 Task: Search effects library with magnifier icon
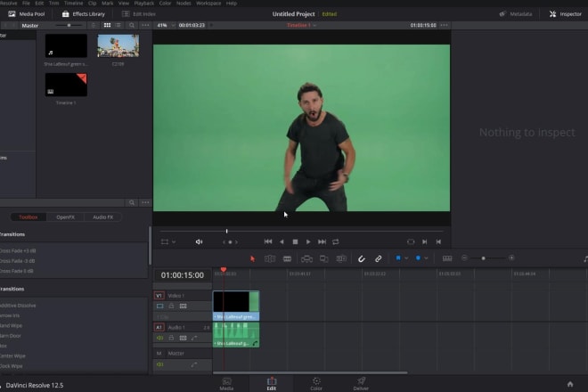(x=132, y=202)
